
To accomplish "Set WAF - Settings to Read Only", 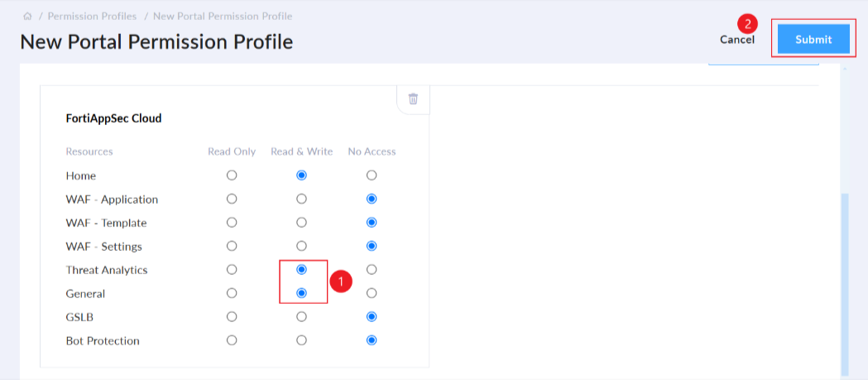I will pyautogui.click(x=232, y=246).
